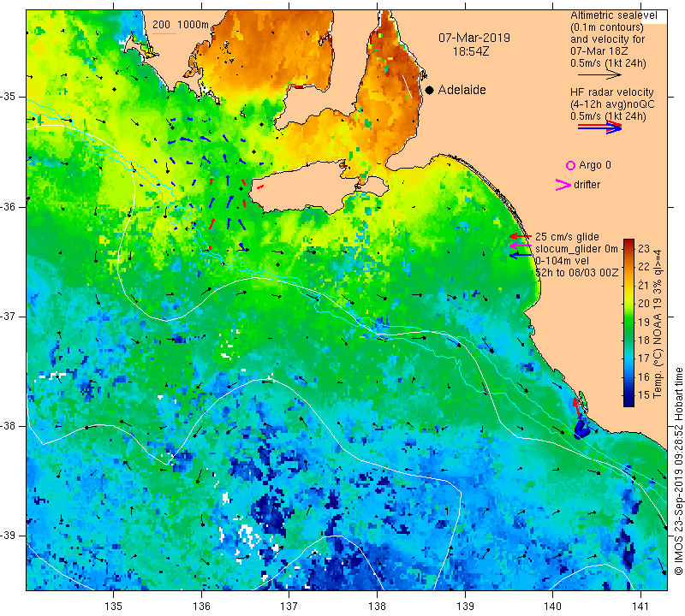685x616 pixels.
Task: Click the magenta Argo 0 circle symbol
Action: [x=570, y=165]
